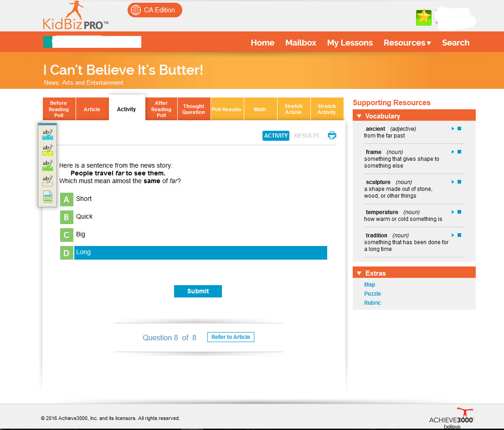Open the highlights summary document icon
The image size is (504, 430).
pos(47,196)
